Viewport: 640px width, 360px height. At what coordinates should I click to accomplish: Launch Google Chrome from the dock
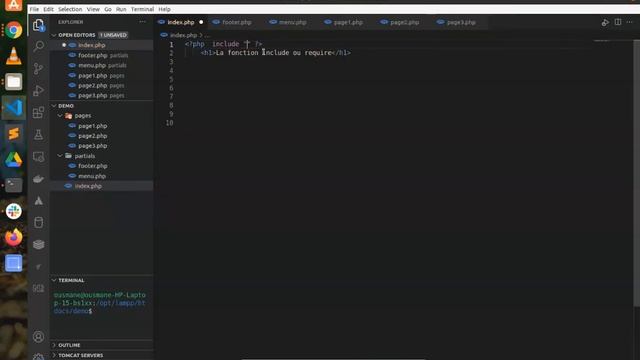click(13, 30)
